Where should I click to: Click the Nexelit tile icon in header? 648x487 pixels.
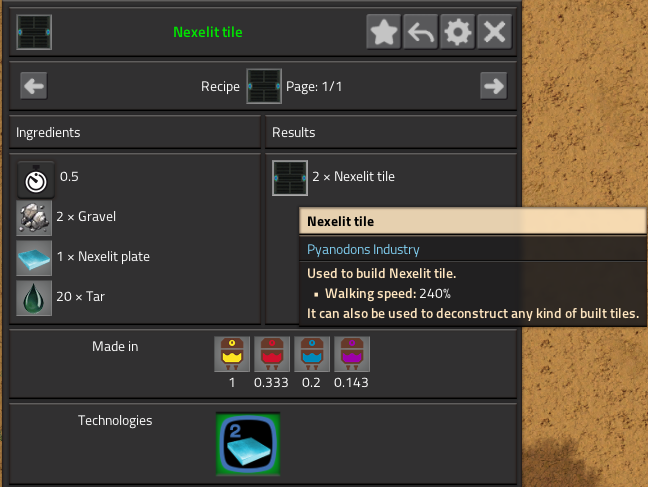click(34, 32)
